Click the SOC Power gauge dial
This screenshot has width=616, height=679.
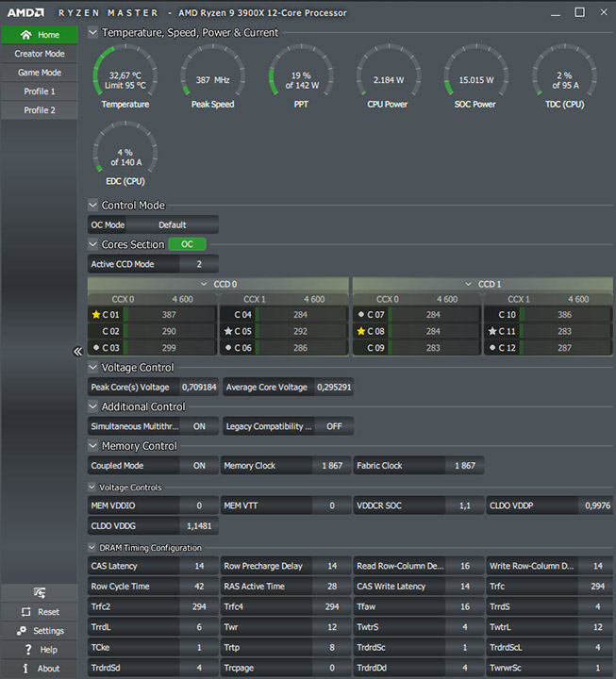[x=476, y=72]
